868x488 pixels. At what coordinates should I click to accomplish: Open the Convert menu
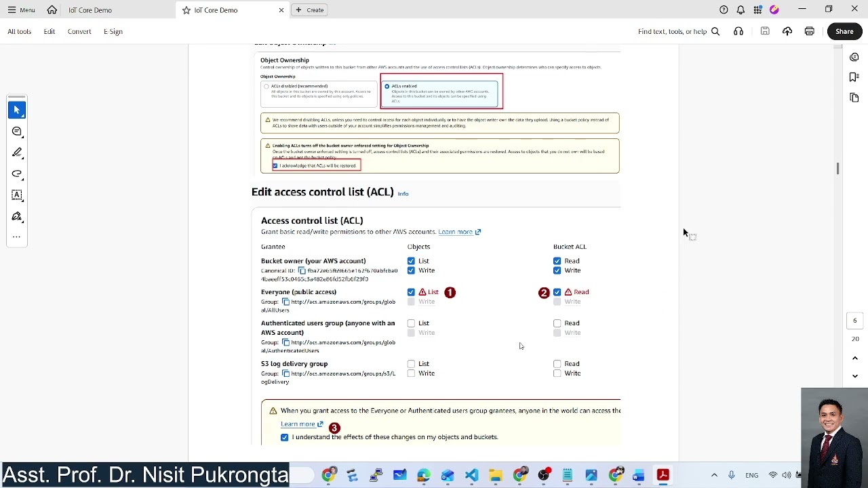coord(79,32)
